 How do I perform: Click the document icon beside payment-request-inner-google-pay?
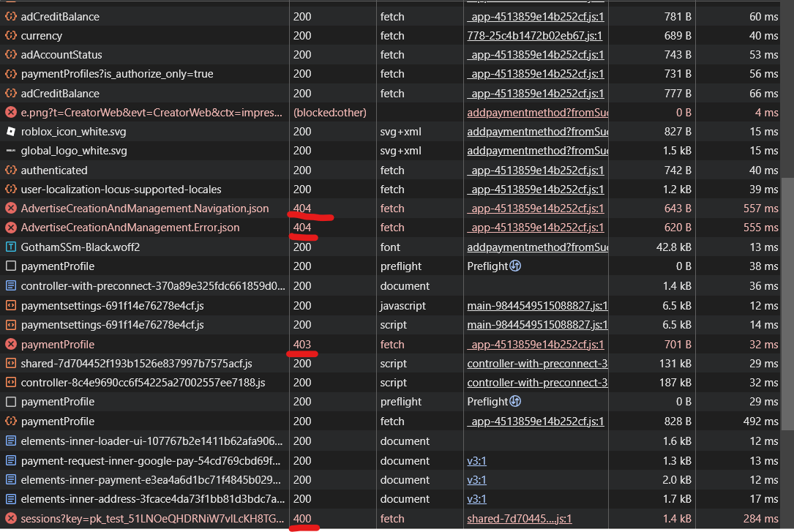[11, 461]
